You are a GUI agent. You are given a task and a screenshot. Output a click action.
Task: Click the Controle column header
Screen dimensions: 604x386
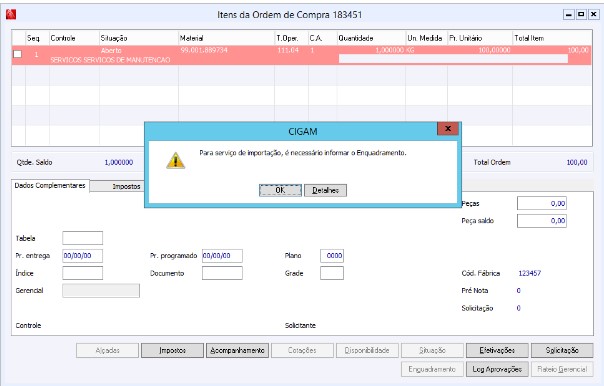(x=74, y=38)
